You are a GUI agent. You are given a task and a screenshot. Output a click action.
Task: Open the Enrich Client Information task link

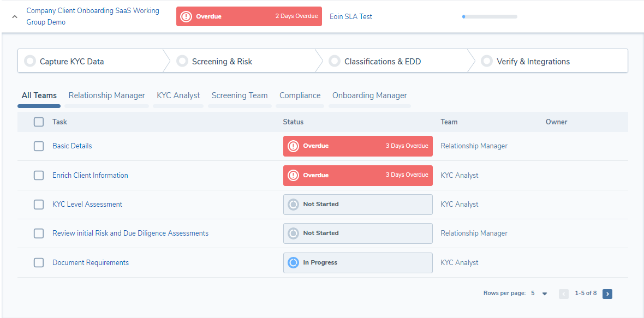90,175
